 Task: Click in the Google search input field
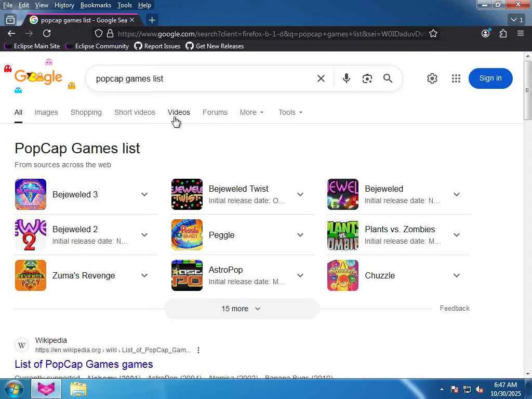pyautogui.click(x=204, y=78)
